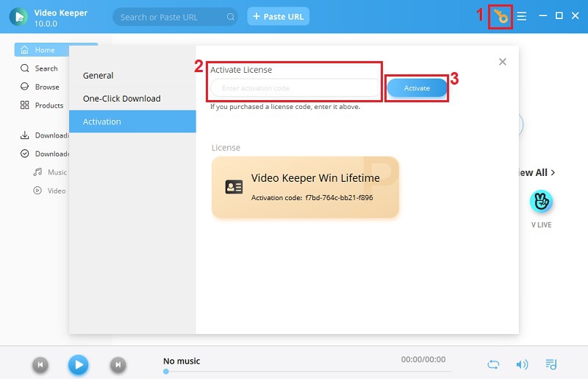Close the settings dialog
Viewport: 588px width, 379px height.
pyautogui.click(x=503, y=62)
